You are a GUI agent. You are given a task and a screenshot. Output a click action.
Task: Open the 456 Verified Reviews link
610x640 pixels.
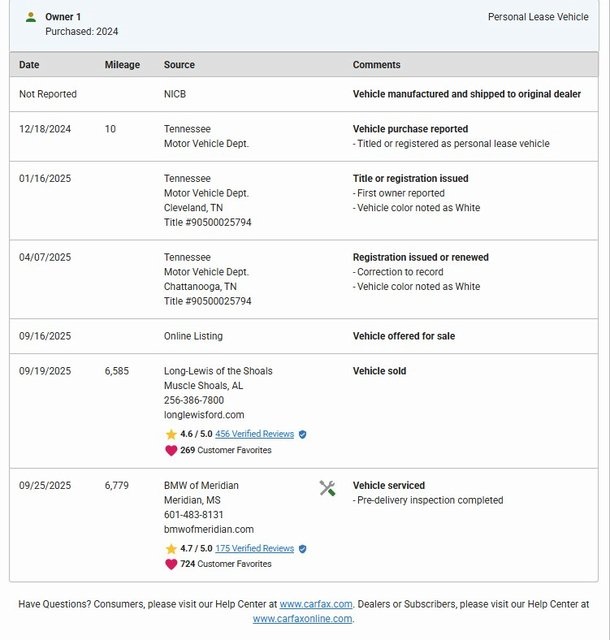pos(254,434)
